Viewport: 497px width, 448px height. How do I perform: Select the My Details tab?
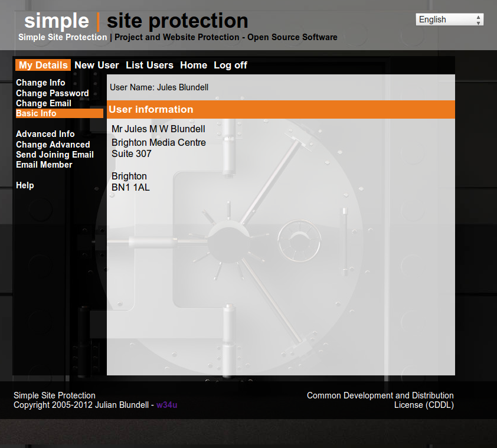pos(42,65)
